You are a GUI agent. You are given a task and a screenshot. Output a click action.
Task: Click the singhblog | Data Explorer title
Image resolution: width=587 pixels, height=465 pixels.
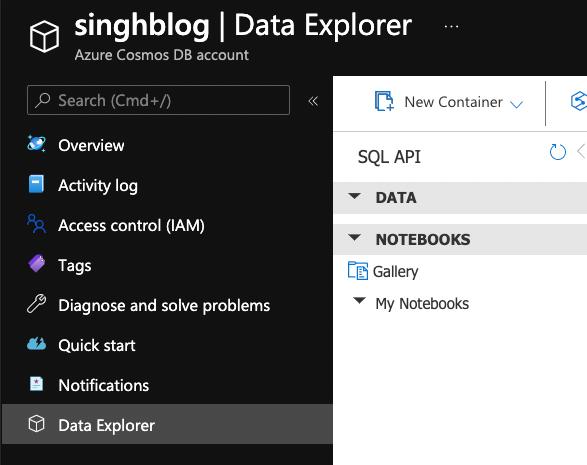(x=243, y=25)
